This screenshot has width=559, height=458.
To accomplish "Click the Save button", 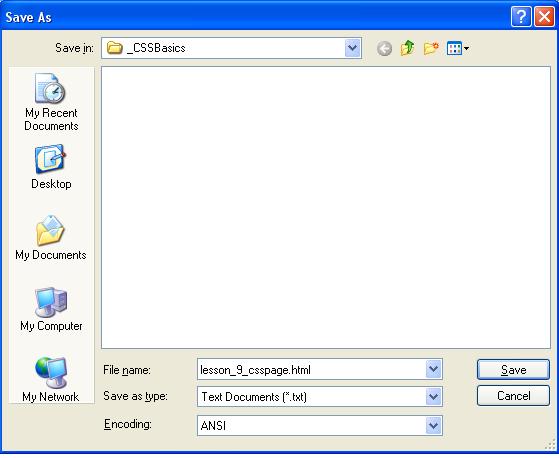I will pyautogui.click(x=513, y=370).
